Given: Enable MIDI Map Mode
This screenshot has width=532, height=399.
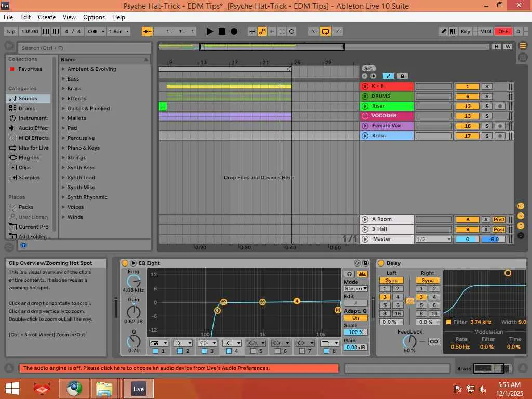Looking at the screenshot, I should [x=486, y=31].
